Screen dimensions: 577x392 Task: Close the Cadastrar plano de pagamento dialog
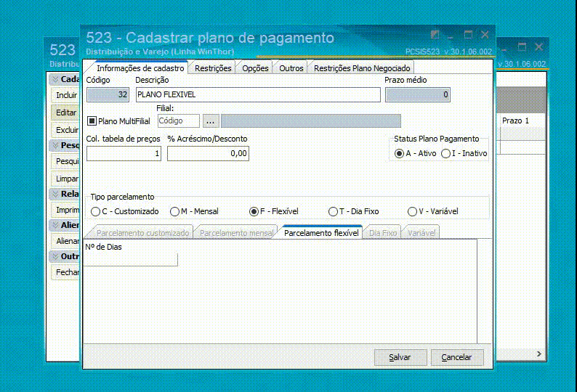pyautogui.click(x=485, y=35)
